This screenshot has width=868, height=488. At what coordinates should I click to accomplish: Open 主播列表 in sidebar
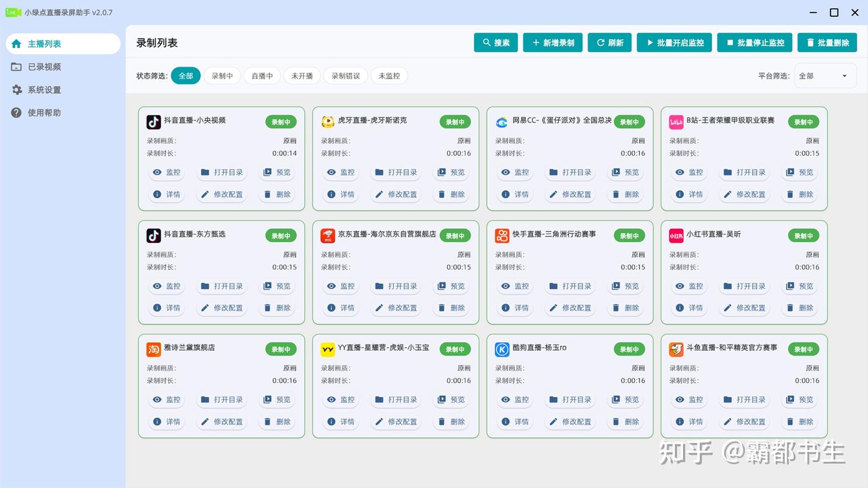(63, 44)
